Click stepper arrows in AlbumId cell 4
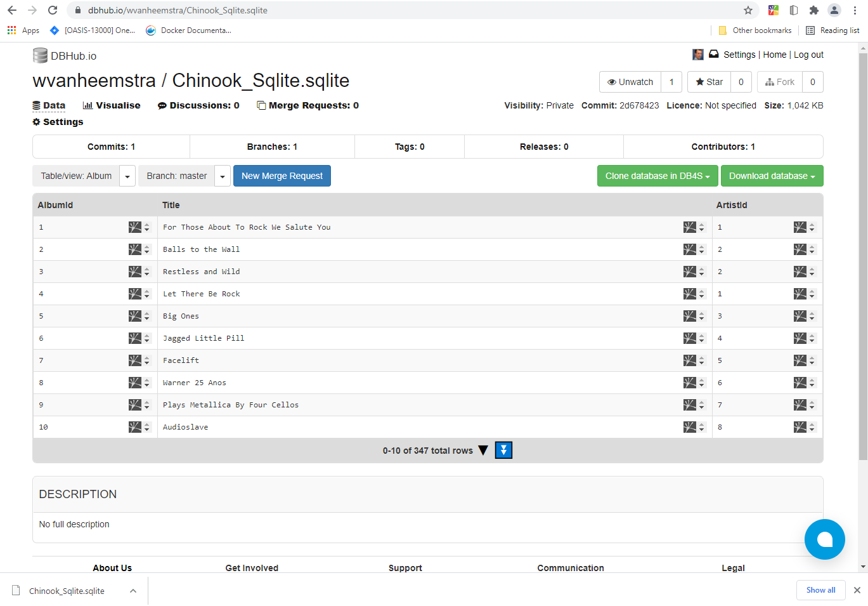The height and width of the screenshot is (606, 868). (147, 294)
